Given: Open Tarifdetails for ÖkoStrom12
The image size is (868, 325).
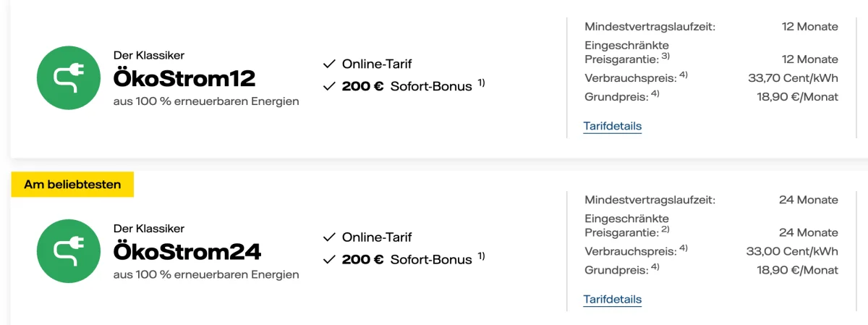Looking at the screenshot, I should click(x=613, y=126).
